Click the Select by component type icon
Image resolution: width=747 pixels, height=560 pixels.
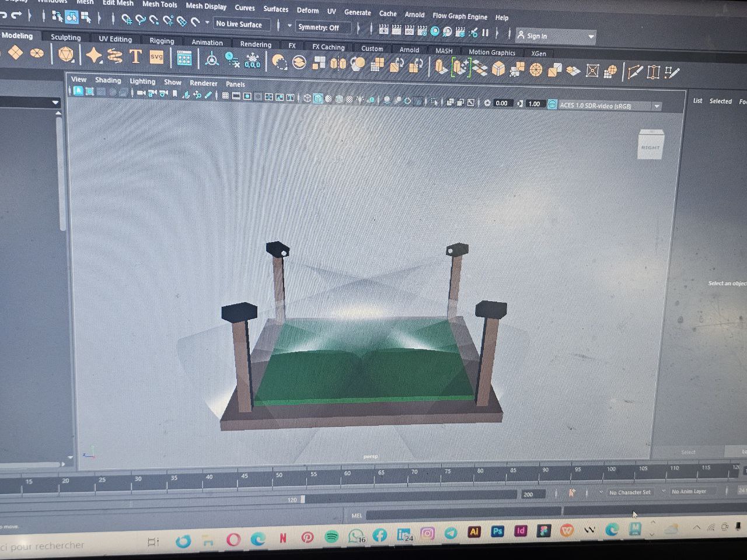[86, 17]
